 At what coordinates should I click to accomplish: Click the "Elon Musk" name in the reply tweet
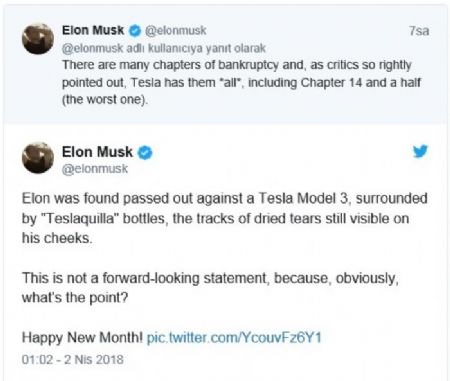93,30
